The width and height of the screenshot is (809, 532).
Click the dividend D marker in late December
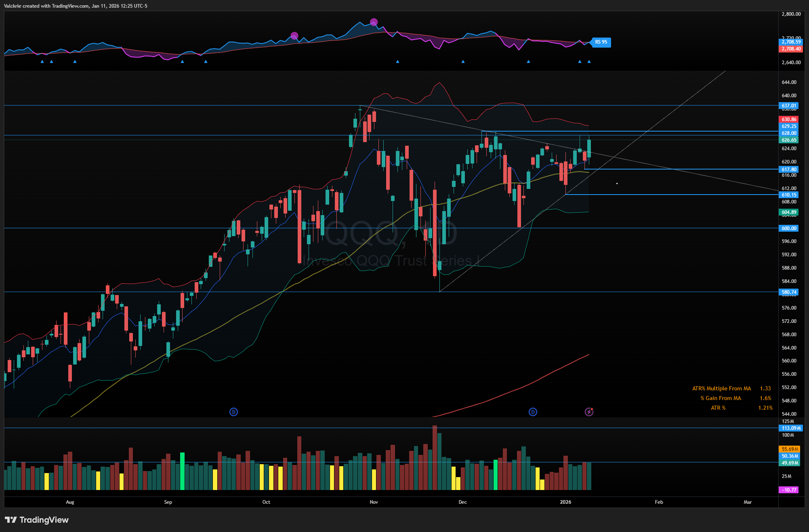[x=533, y=412]
